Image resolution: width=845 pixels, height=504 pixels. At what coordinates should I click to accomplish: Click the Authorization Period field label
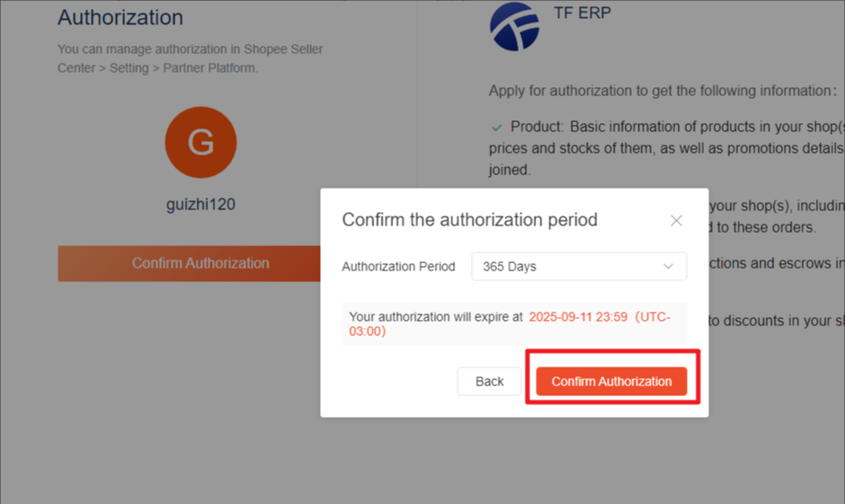(398, 267)
